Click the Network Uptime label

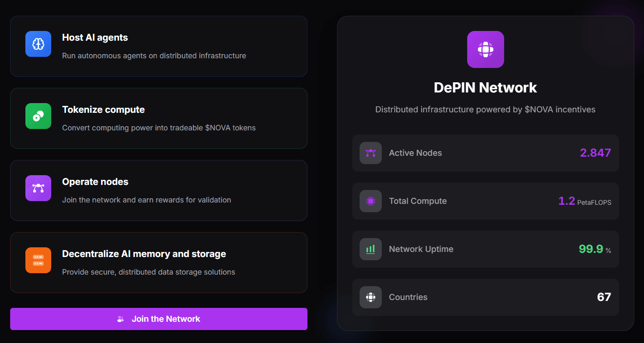coord(421,249)
